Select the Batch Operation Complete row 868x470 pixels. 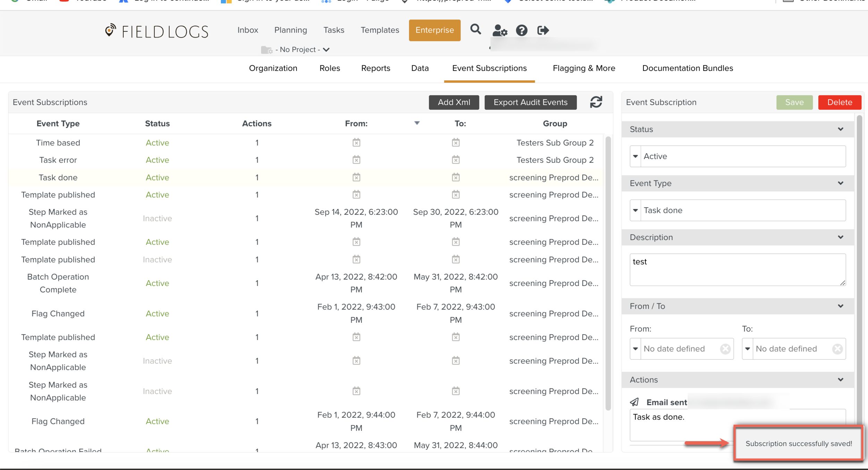[306, 283]
